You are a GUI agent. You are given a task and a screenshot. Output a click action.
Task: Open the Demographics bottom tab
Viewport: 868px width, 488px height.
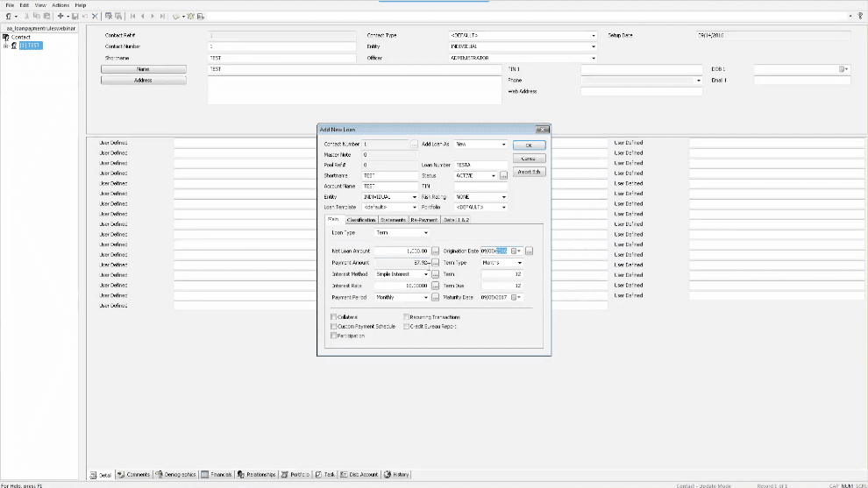click(x=175, y=474)
